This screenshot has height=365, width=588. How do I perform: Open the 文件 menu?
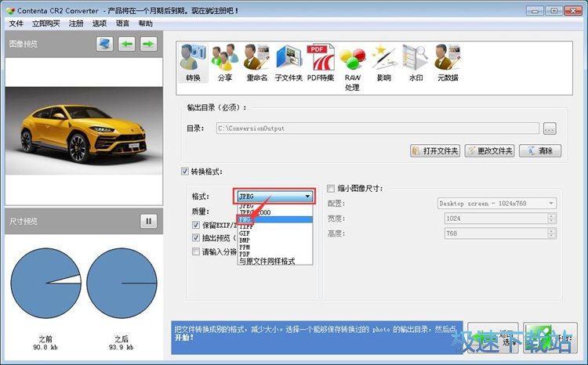(x=16, y=23)
